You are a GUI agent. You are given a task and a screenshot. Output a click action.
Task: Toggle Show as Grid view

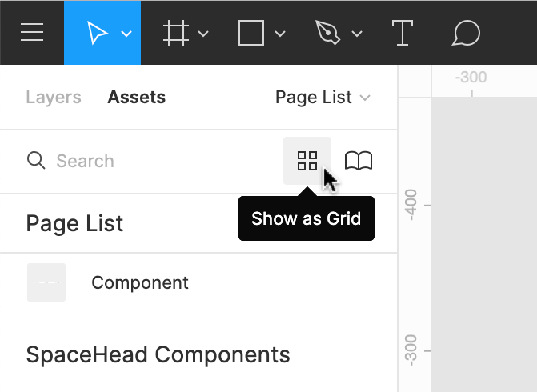307,161
